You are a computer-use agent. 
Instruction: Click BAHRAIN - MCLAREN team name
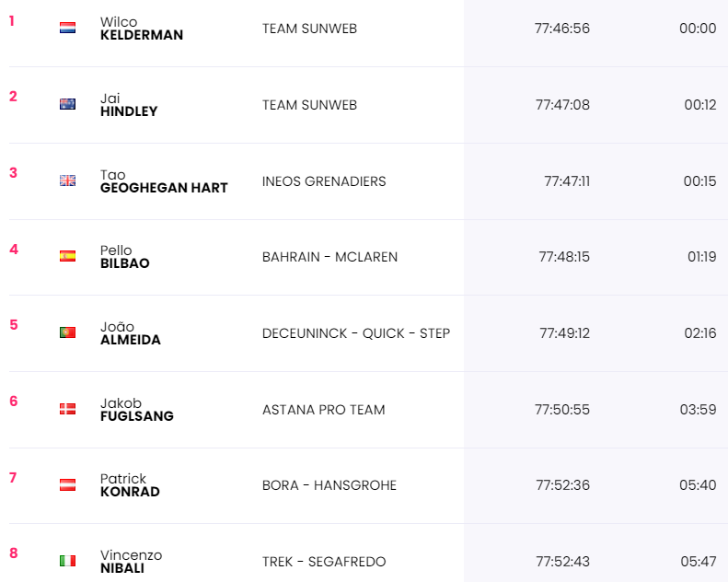329,257
